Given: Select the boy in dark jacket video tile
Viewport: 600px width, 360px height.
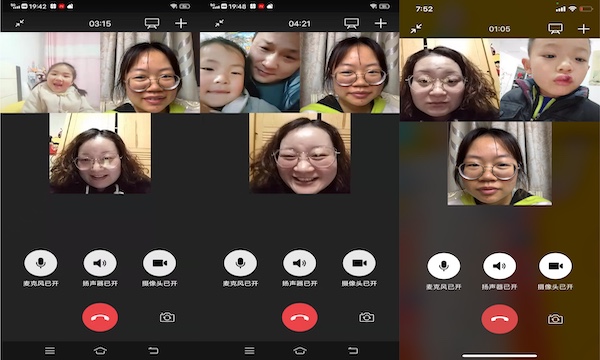Looking at the screenshot, I should pos(550,80).
